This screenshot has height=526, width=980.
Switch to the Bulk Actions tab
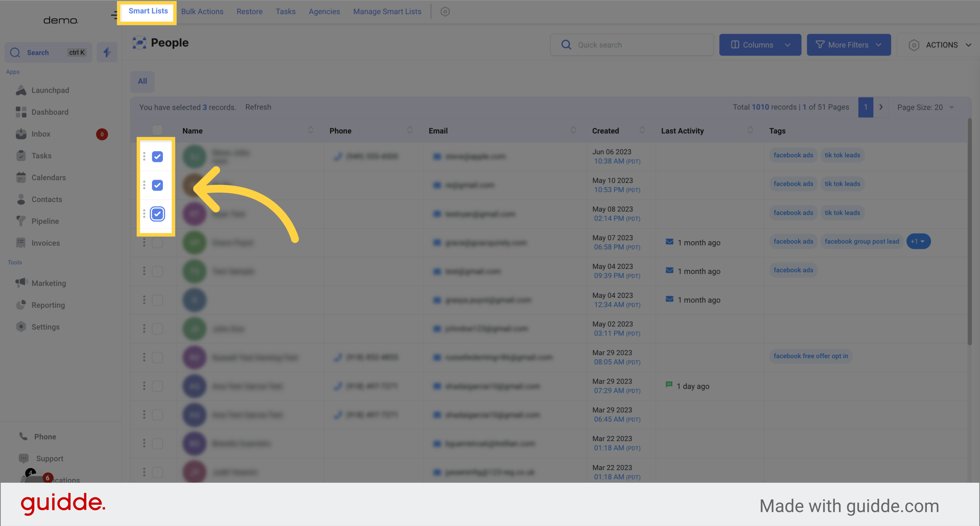[202, 11]
